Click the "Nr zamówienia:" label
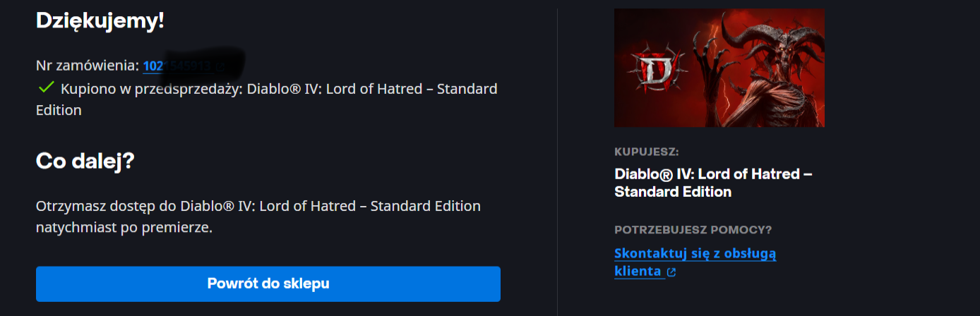980x316 pixels. coord(88,66)
